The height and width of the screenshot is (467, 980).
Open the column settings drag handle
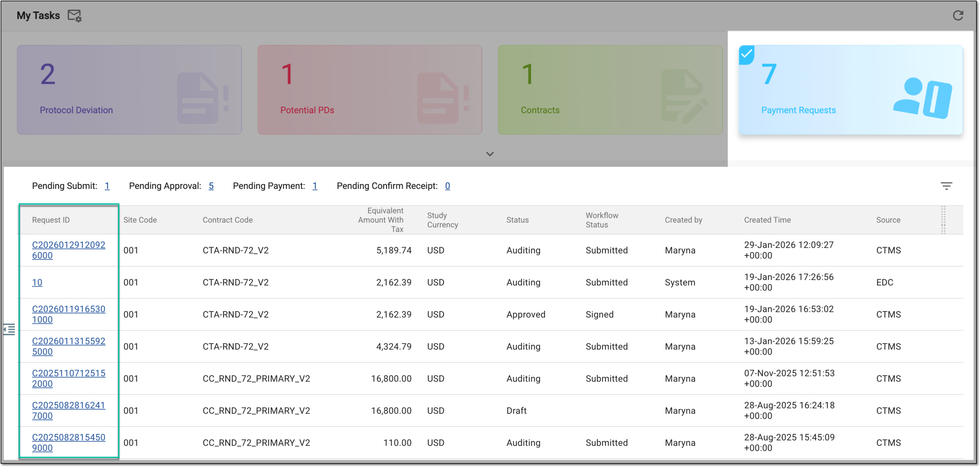(x=944, y=220)
